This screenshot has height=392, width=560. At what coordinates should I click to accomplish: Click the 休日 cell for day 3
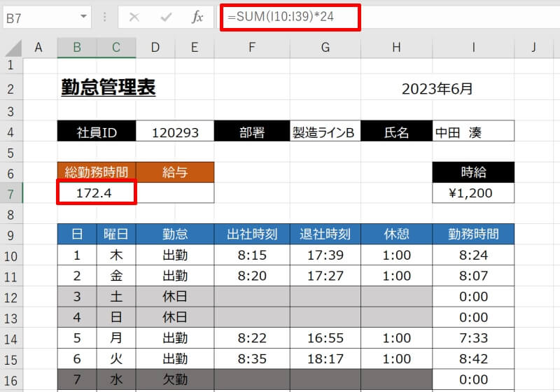click(175, 296)
